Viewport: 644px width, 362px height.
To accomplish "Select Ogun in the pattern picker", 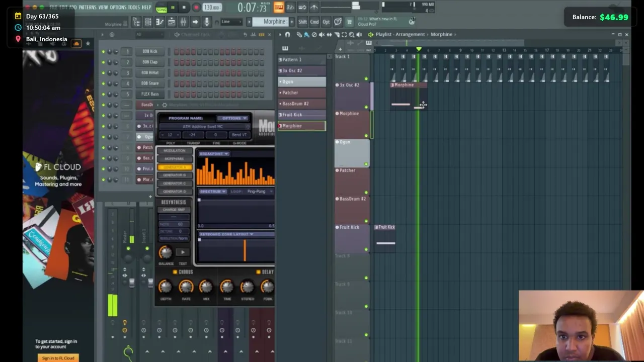I will point(302,81).
